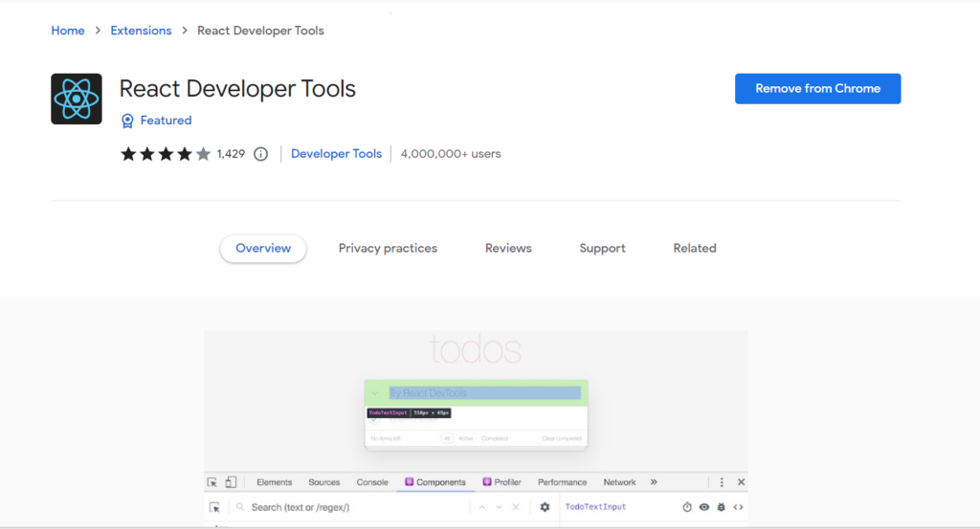Go to previous search result arrow
This screenshot has height=529, width=980.
[482, 507]
